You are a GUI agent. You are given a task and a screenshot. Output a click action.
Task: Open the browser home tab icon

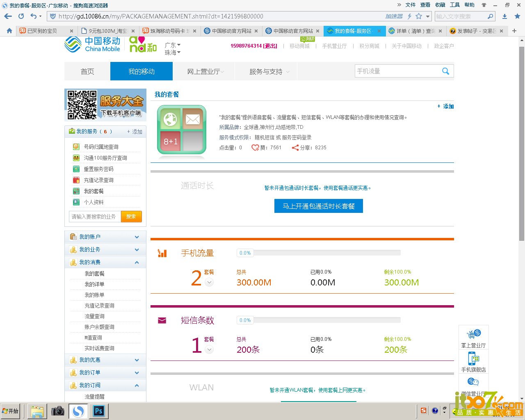9,31
